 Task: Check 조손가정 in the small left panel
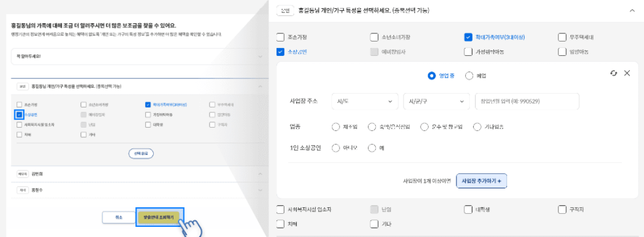tap(20, 105)
